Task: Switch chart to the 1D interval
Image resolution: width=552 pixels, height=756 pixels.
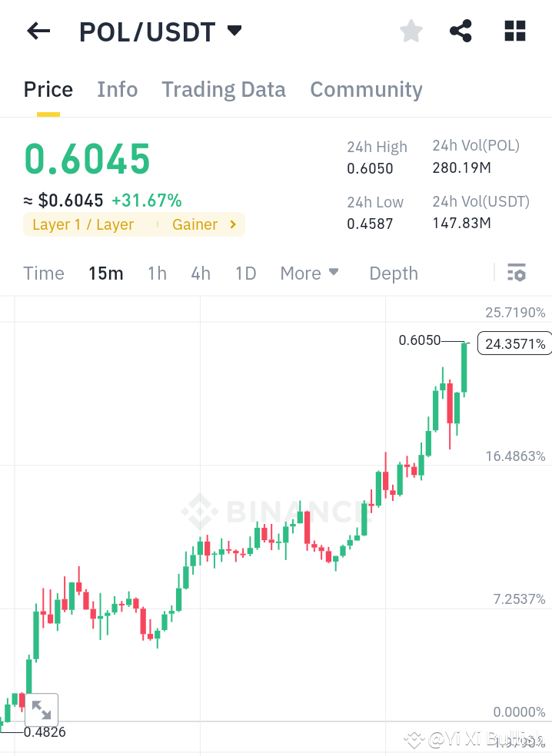Action: click(x=245, y=273)
